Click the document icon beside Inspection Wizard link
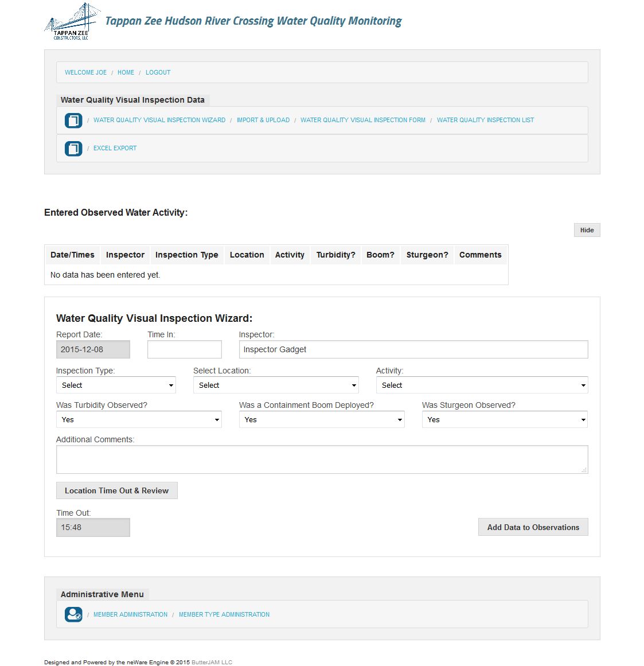The width and height of the screenshot is (644, 666). [73, 120]
